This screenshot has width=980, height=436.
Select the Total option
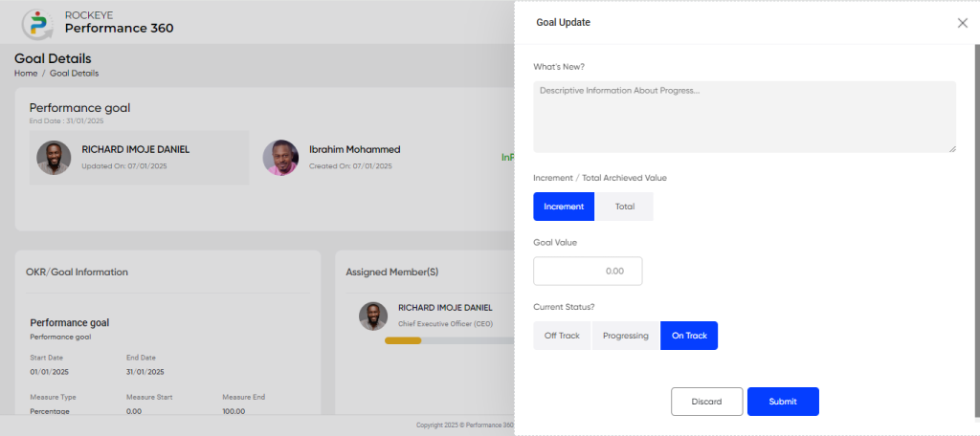tap(625, 207)
